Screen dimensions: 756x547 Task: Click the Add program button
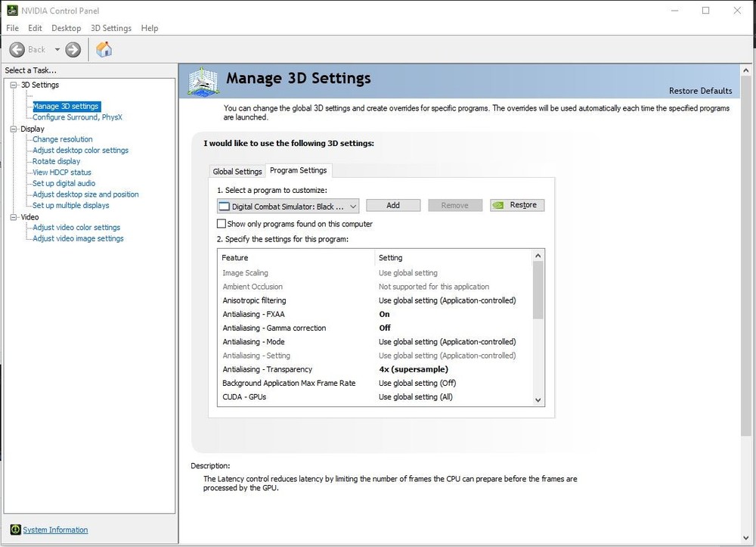tap(393, 205)
